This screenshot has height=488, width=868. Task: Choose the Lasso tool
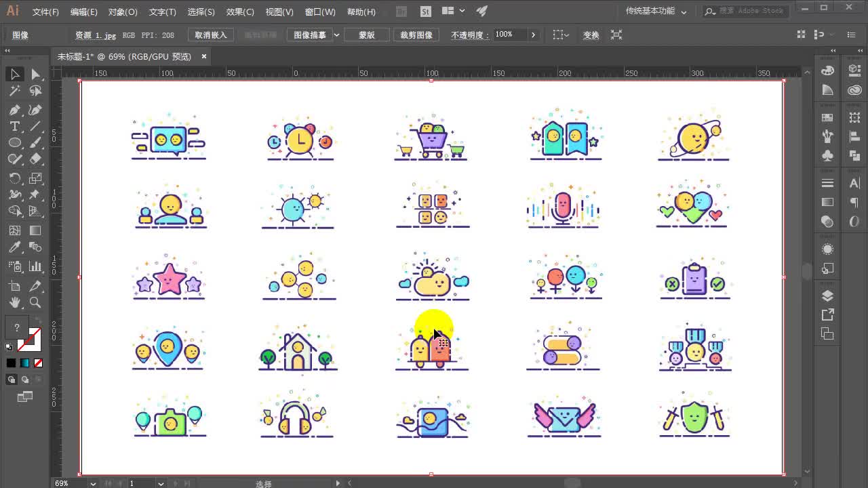click(x=35, y=91)
